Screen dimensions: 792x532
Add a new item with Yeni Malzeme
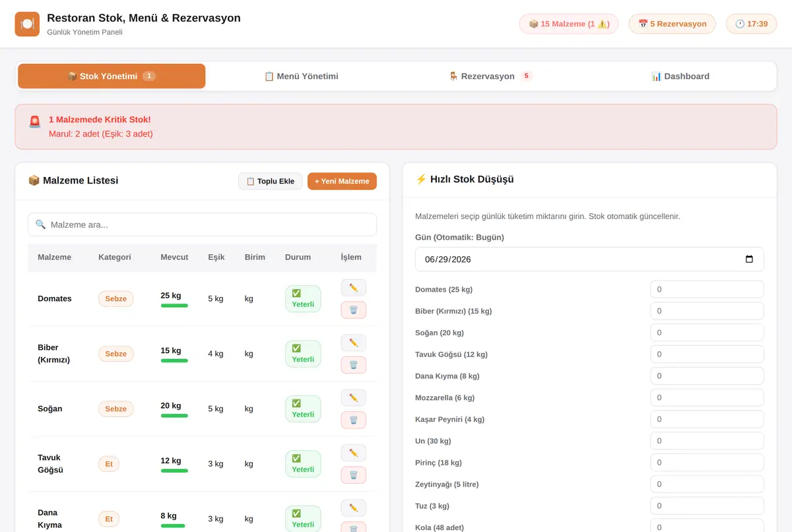pyautogui.click(x=342, y=182)
